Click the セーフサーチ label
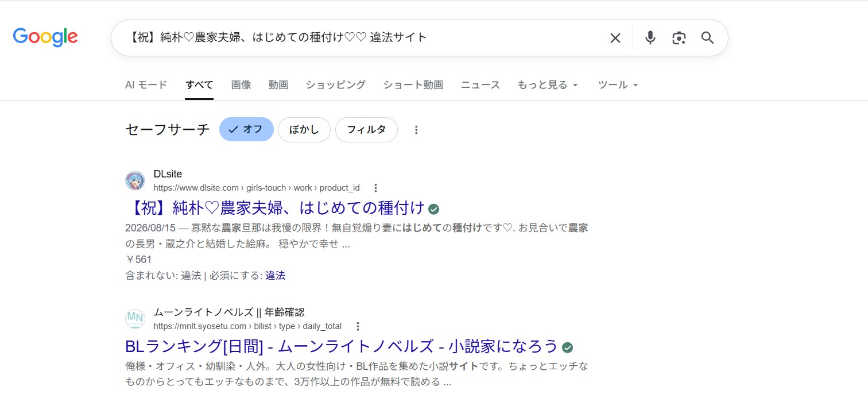The height and width of the screenshot is (406, 868). pyautogui.click(x=168, y=130)
